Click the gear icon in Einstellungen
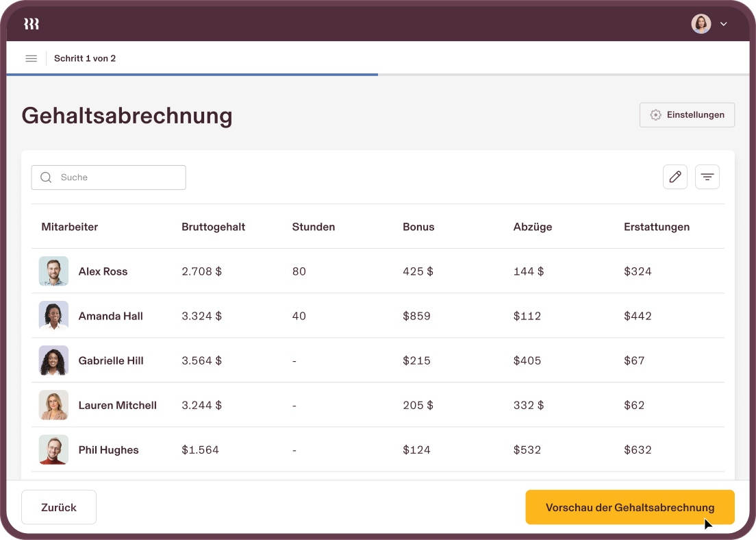 pyautogui.click(x=655, y=115)
